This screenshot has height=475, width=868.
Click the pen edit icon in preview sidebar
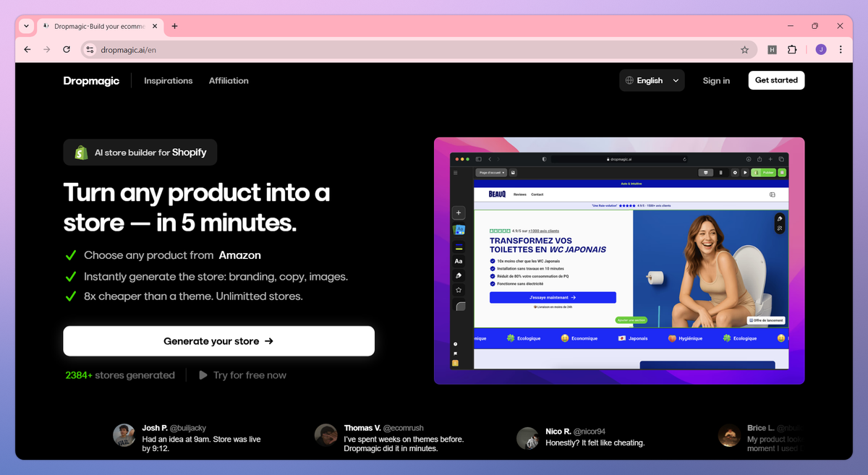pyautogui.click(x=459, y=275)
